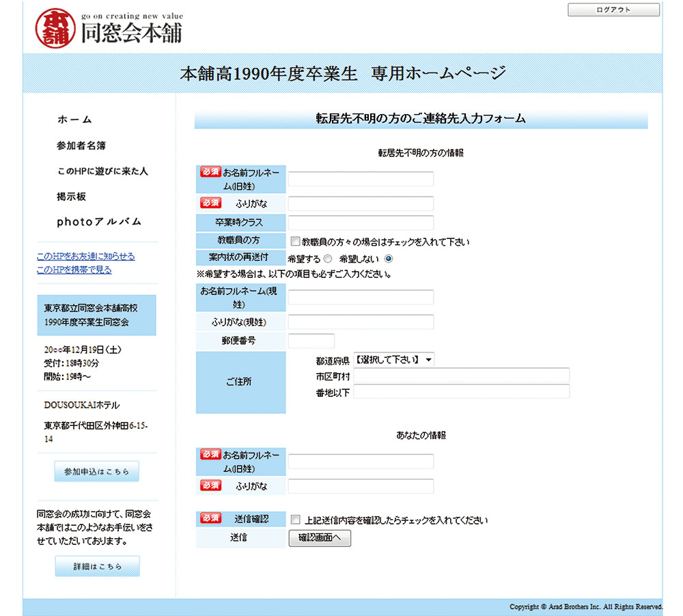
Task: Select the 希望する radio button
Action: pos(328,259)
